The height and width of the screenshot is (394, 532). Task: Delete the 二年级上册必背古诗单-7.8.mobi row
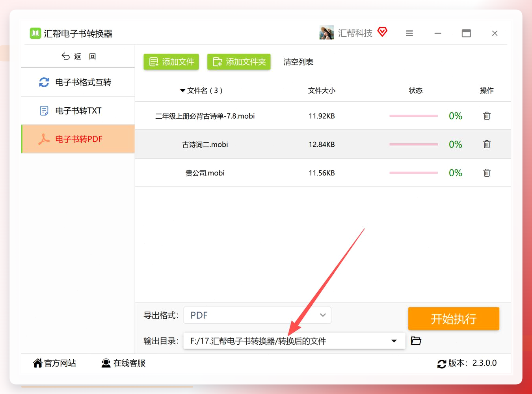pos(487,116)
